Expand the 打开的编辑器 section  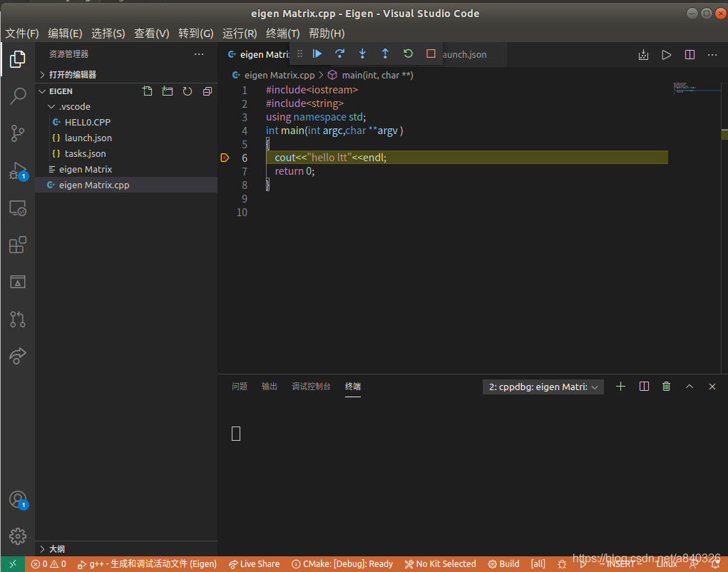(126, 75)
